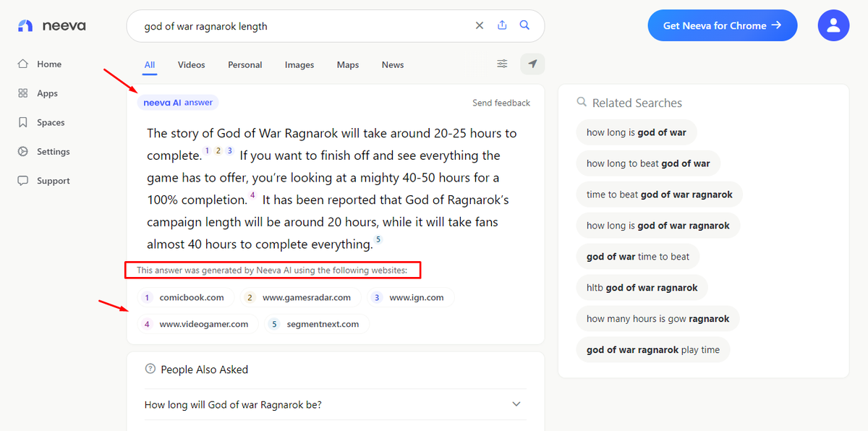Click the location arrow button
This screenshot has width=868, height=431.
532,64
